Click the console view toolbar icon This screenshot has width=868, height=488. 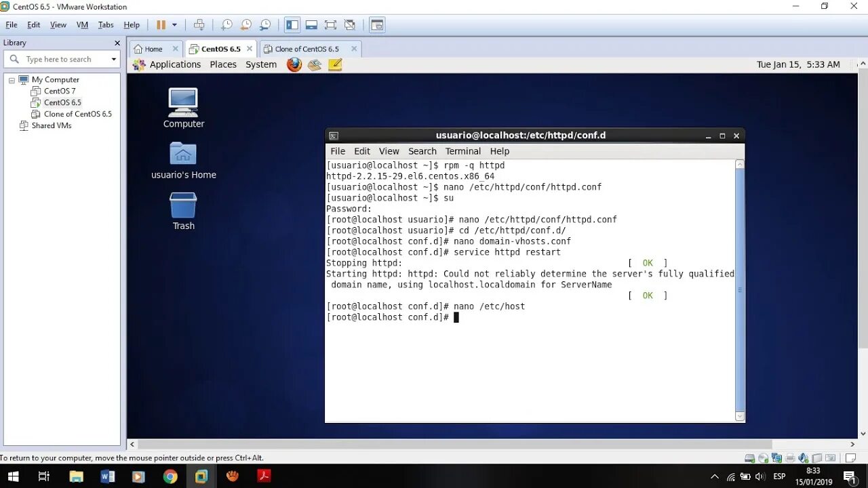[377, 25]
